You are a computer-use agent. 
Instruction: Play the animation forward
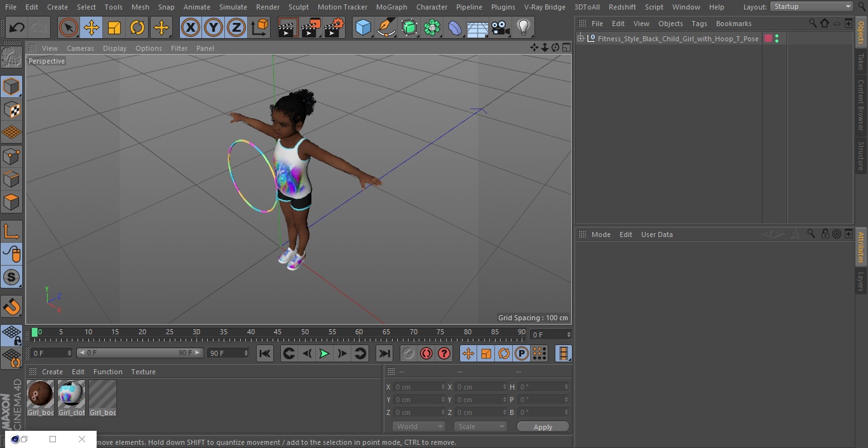[324, 353]
